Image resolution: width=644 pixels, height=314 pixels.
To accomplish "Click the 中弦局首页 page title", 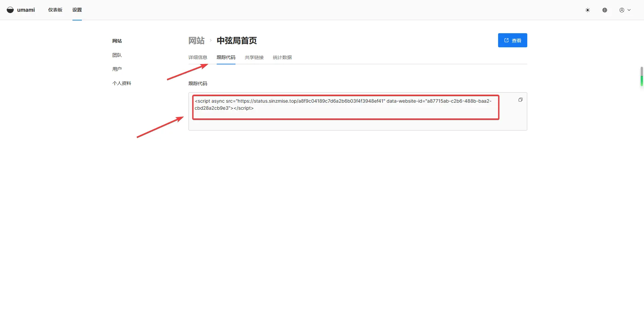I will (x=237, y=41).
